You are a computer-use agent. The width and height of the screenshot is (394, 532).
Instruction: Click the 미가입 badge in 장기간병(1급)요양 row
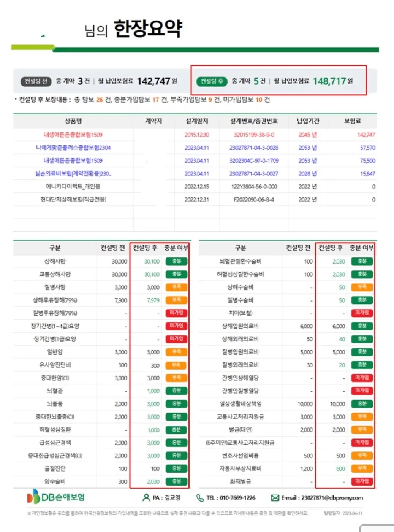click(176, 339)
